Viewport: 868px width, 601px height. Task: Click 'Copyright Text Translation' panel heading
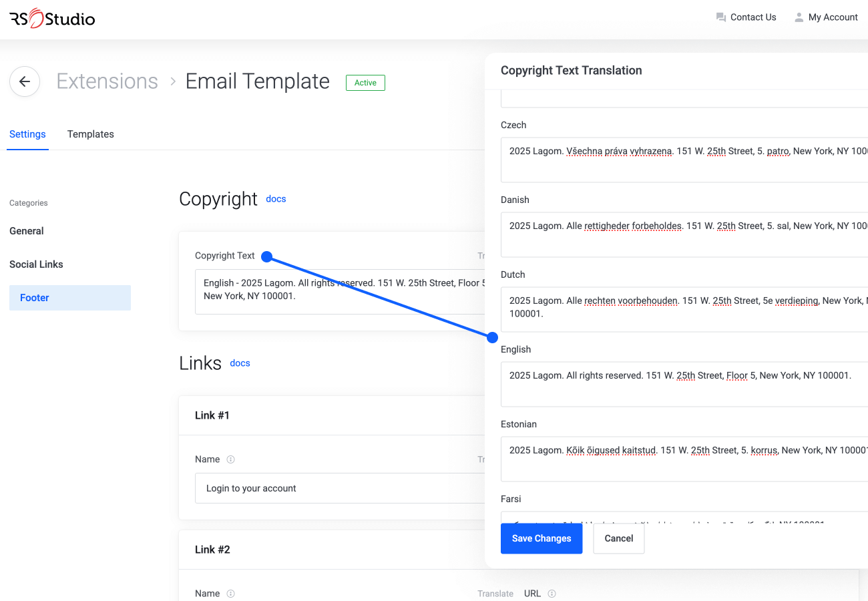(572, 71)
